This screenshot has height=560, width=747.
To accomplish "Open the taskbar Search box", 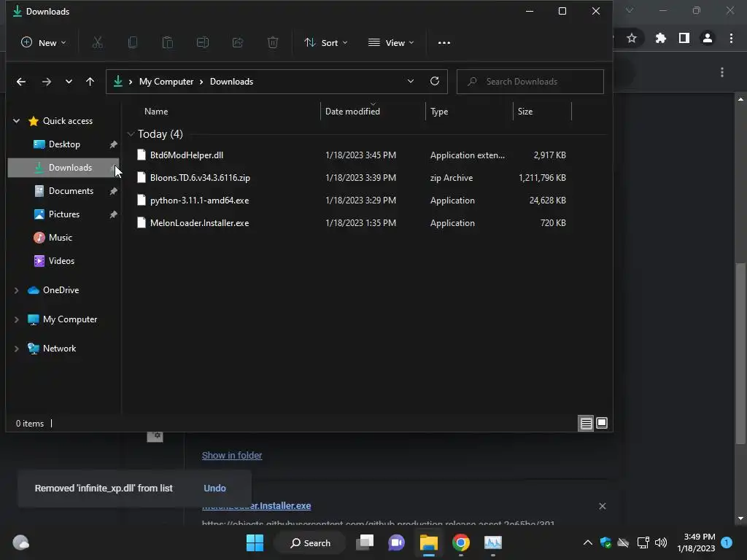I will click(310, 542).
